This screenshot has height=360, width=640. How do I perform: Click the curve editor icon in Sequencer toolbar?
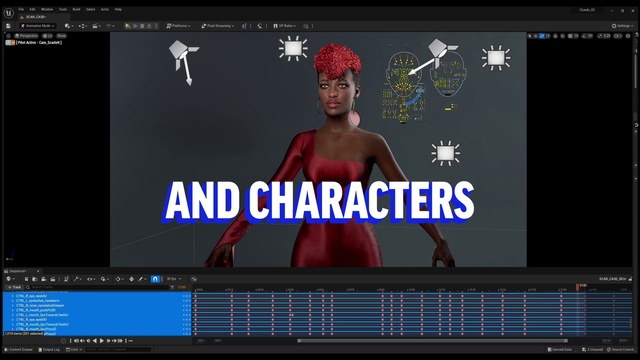(194, 279)
